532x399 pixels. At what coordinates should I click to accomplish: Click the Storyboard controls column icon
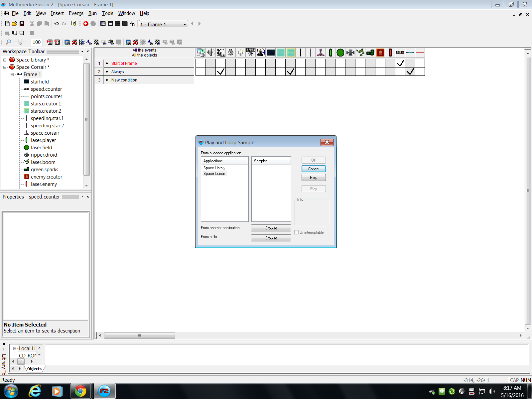point(221,53)
